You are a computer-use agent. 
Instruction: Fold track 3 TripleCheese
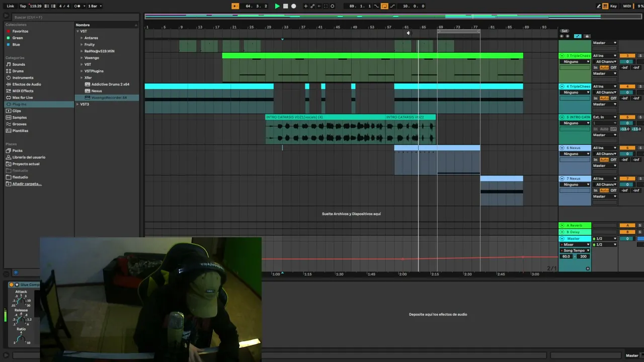(562, 56)
